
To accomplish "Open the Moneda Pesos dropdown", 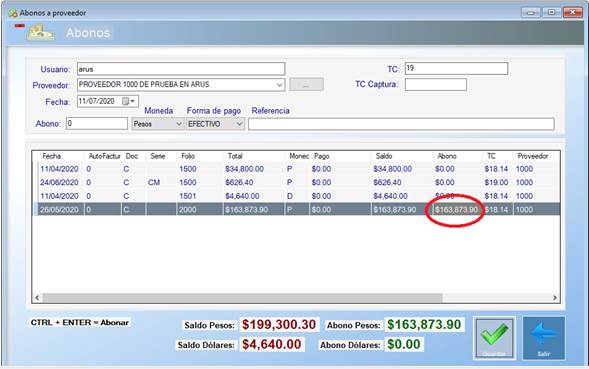I will coord(179,124).
